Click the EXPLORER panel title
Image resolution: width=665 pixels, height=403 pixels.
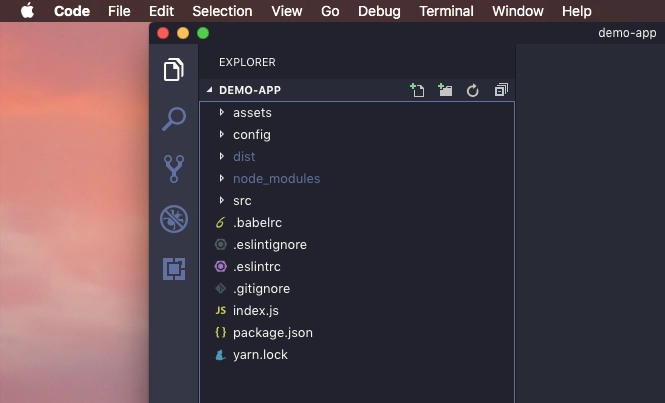247,62
